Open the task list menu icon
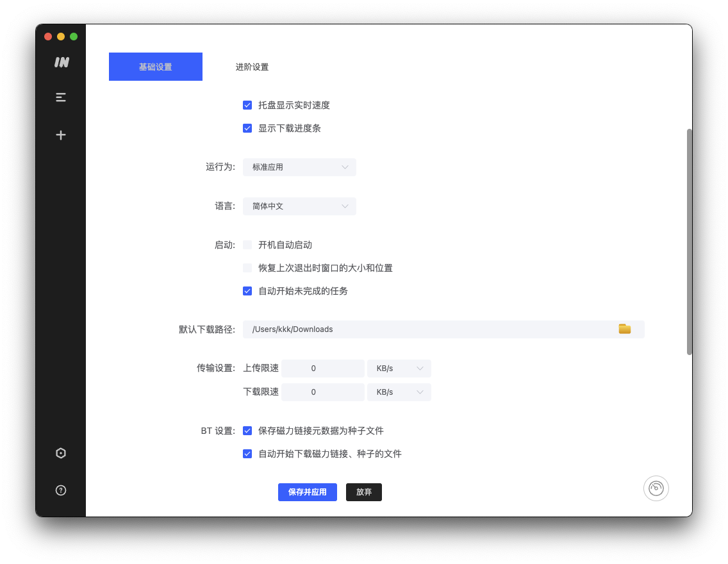The image size is (728, 564). (x=61, y=97)
